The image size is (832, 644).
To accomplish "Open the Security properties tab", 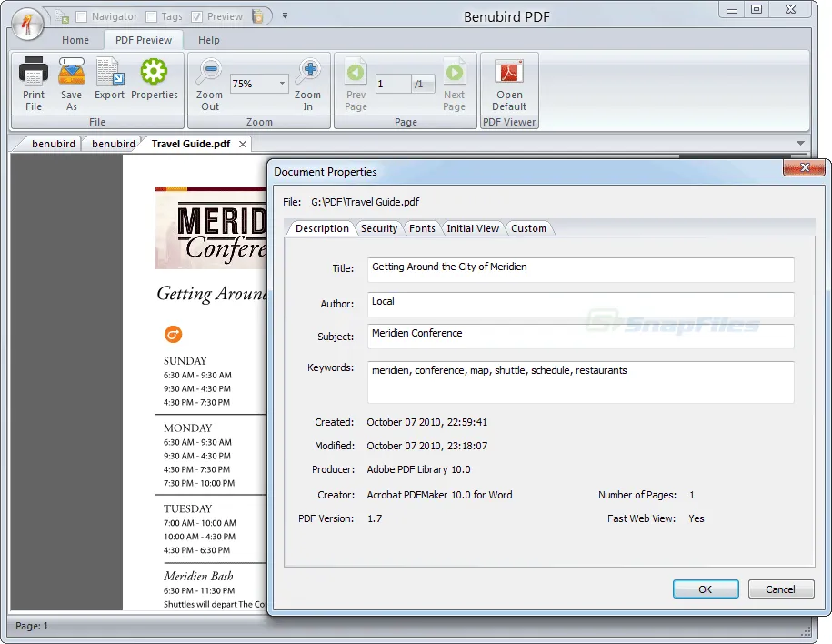I will 379,228.
